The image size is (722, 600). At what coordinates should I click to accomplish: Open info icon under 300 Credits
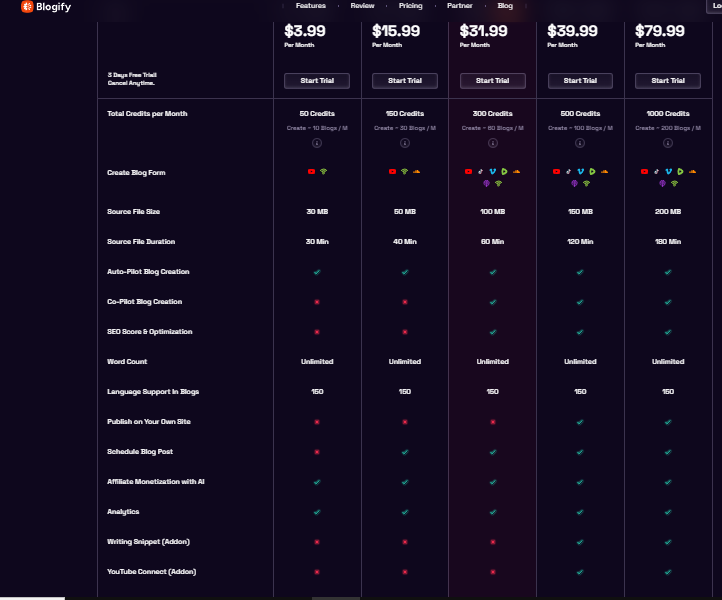(493, 143)
